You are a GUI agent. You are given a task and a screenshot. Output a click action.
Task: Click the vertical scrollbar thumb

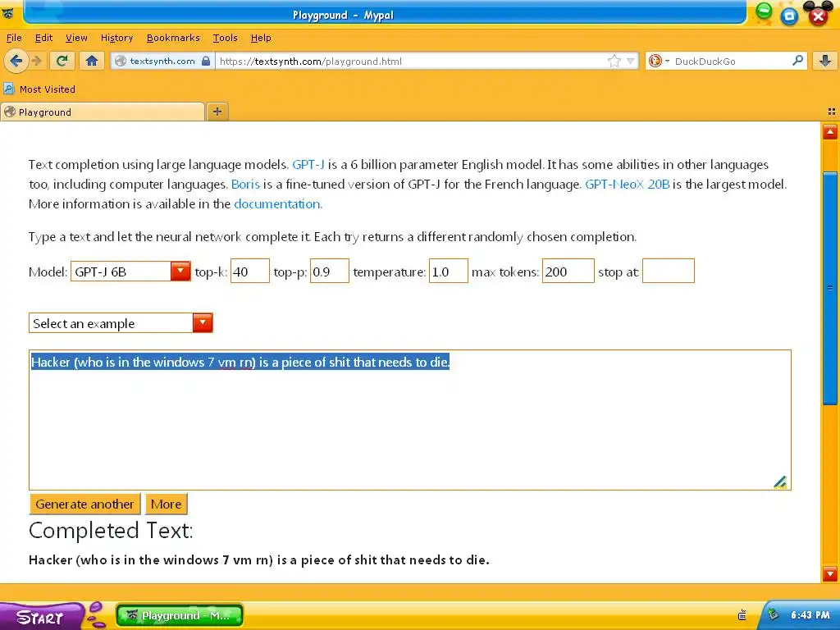[x=830, y=288]
